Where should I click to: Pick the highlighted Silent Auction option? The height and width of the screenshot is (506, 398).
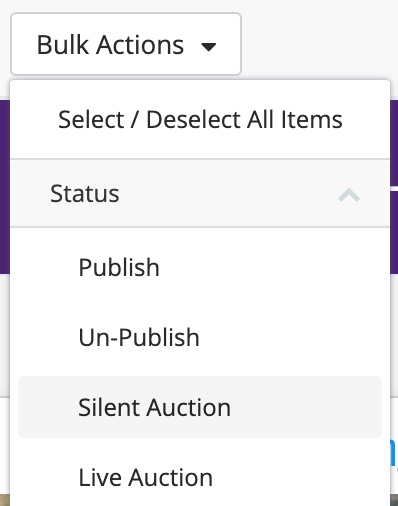click(200, 407)
